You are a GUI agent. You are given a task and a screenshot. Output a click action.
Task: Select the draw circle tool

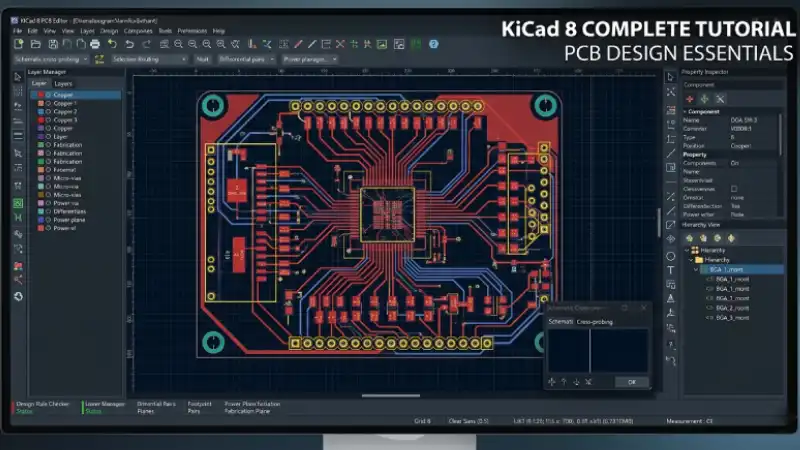(x=670, y=256)
